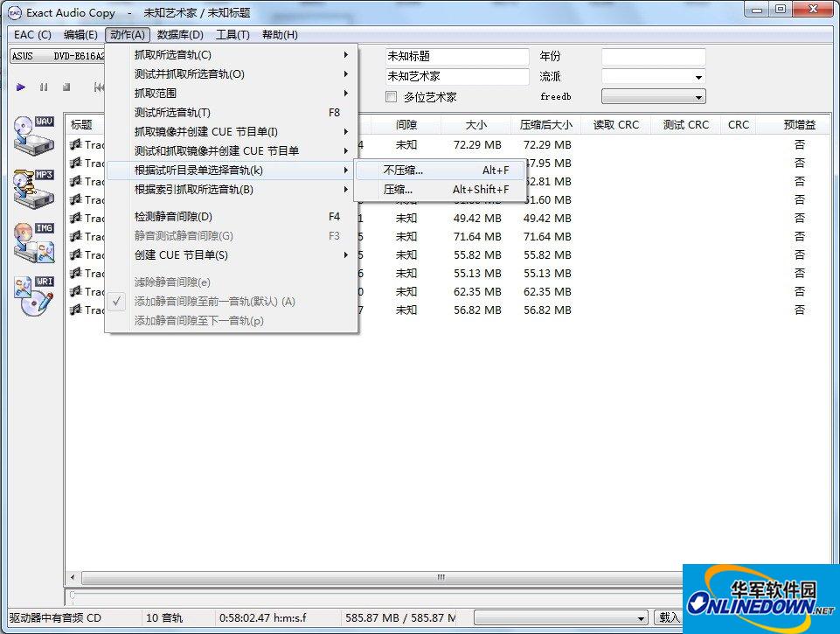Viewport: 840px width, 634px height.
Task: Click the IMG copy image icon
Action: [x=34, y=242]
